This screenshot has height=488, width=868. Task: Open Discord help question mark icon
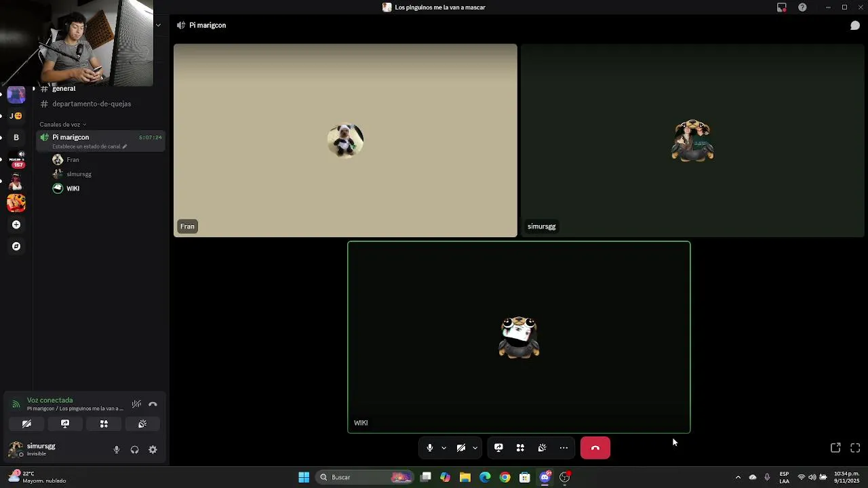[802, 7]
